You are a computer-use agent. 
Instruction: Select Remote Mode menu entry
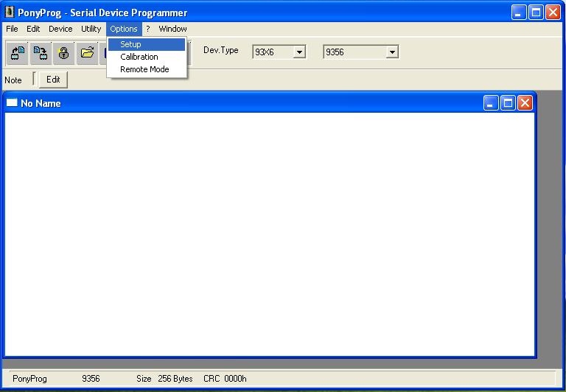tap(147, 69)
